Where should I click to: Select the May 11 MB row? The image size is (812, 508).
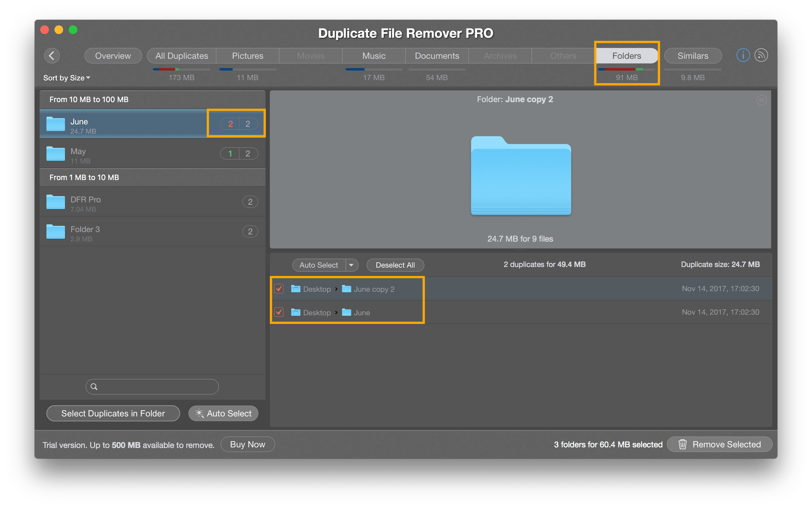[x=153, y=153]
